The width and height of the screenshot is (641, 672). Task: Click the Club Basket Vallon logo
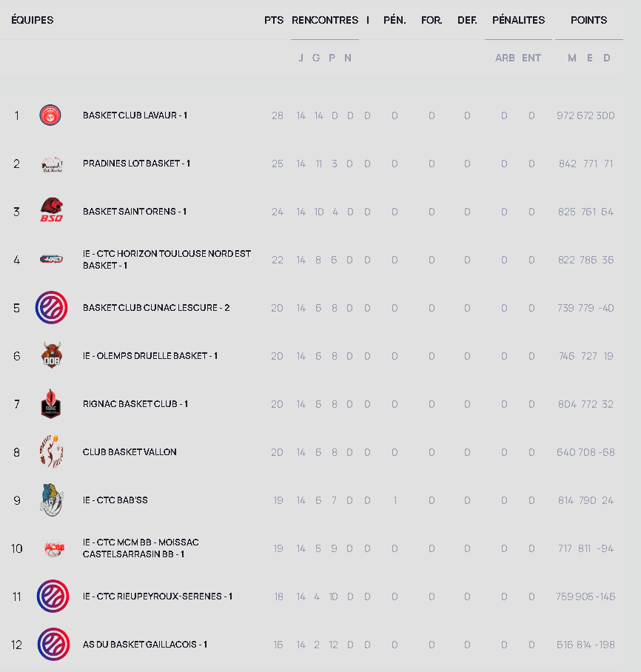(x=51, y=452)
